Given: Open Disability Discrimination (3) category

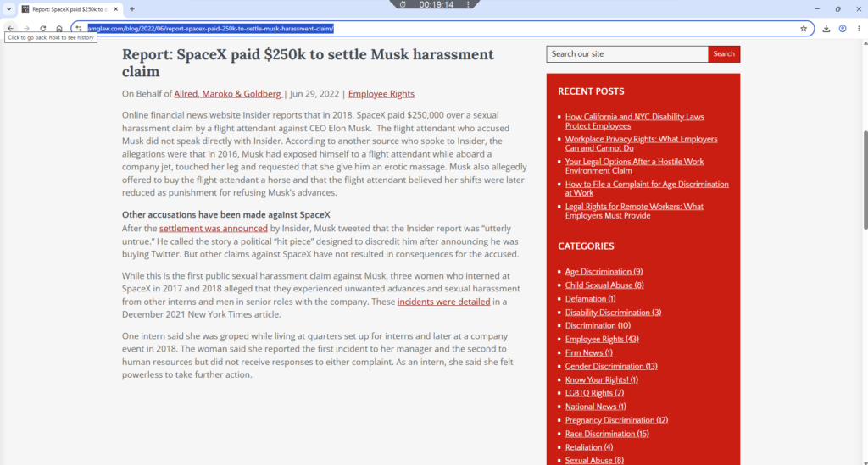Looking at the screenshot, I should coord(613,313).
